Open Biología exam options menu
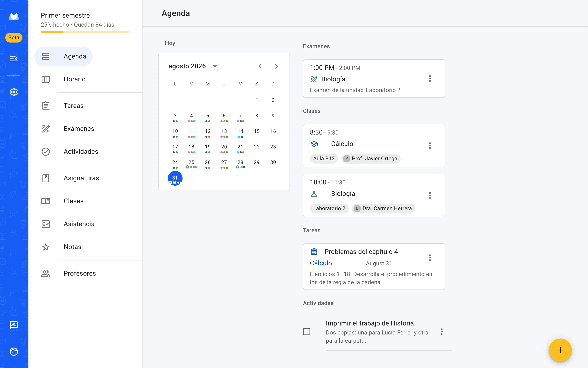Image resolution: width=588 pixels, height=368 pixels. coord(430,79)
